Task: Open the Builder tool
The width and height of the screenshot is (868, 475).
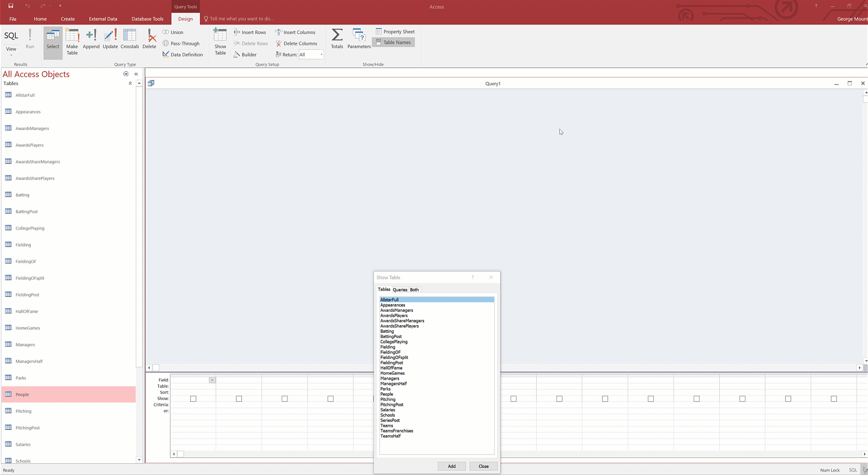Action: coord(245,55)
